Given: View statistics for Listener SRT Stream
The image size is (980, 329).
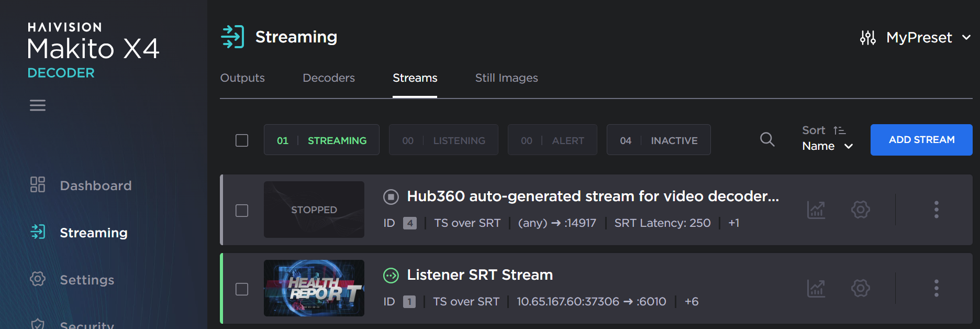Looking at the screenshot, I should [x=816, y=288].
